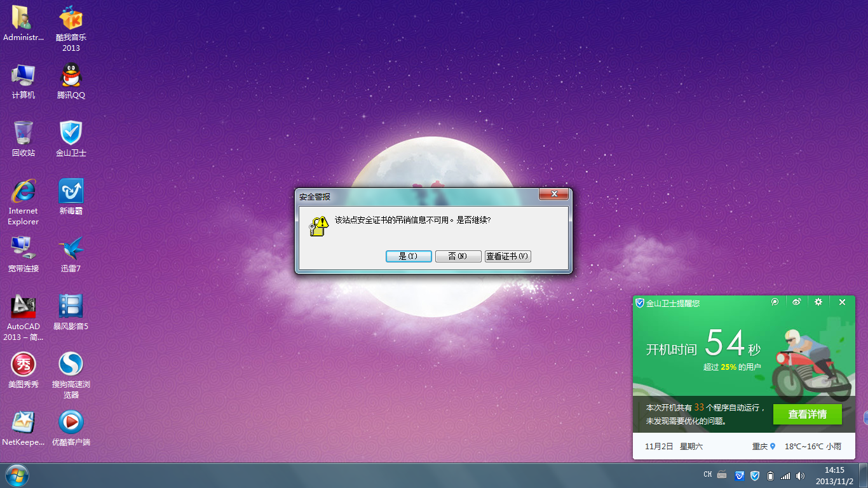This screenshot has height=488, width=868.
Task: Click the Show desktop strip at the taskbar's end
Action: pyautogui.click(x=863, y=475)
